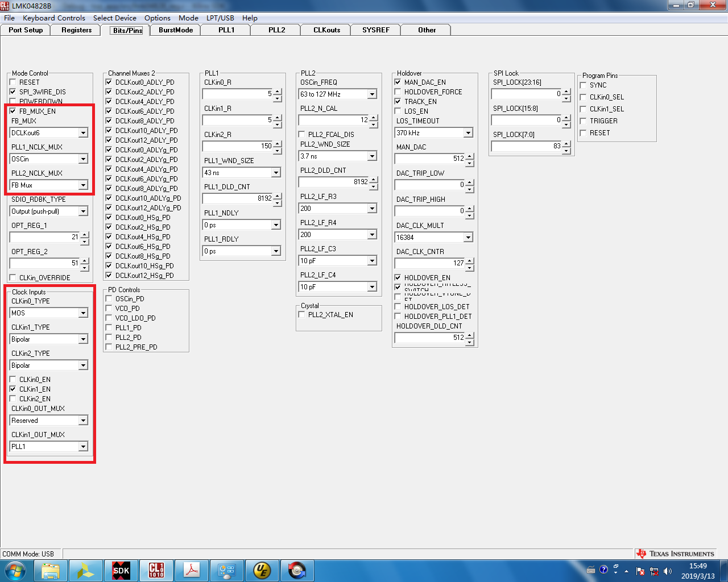Uncheck the MAN_DAC_EN checkbox
728x582 pixels.
coord(398,82)
